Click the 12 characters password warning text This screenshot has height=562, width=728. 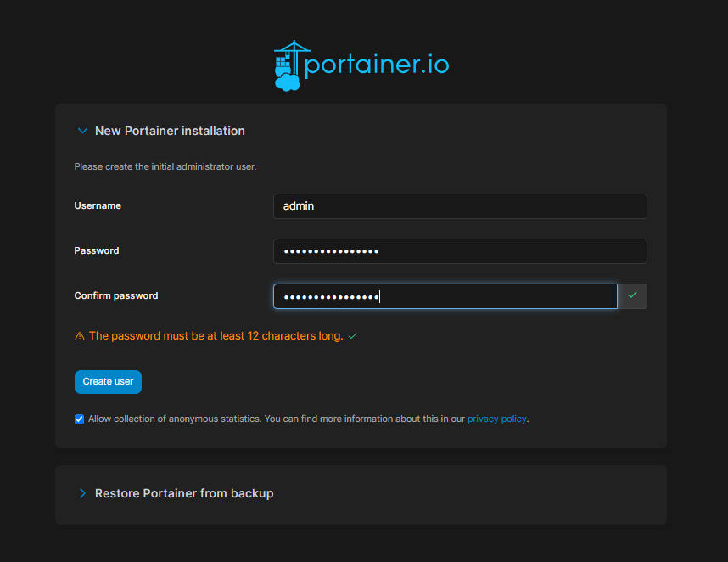pyautogui.click(x=216, y=336)
